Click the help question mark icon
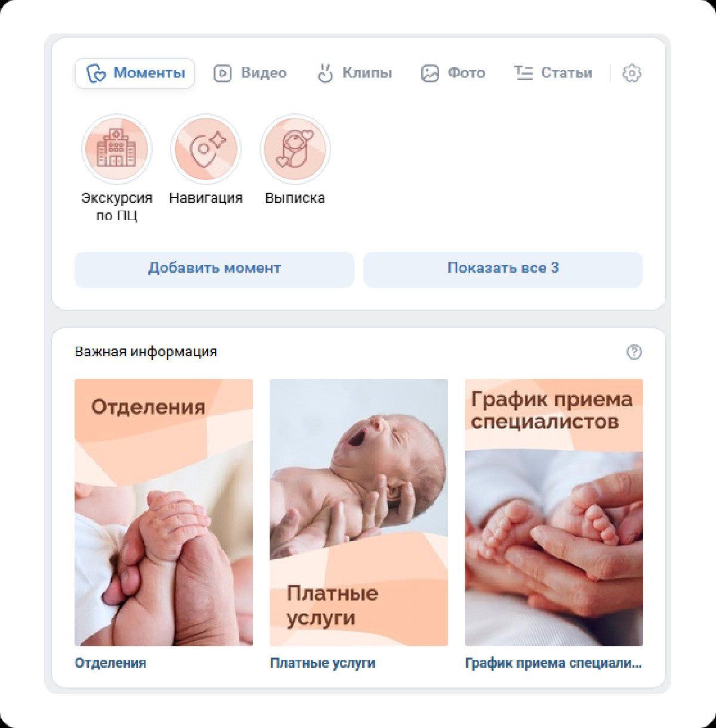 [634, 352]
